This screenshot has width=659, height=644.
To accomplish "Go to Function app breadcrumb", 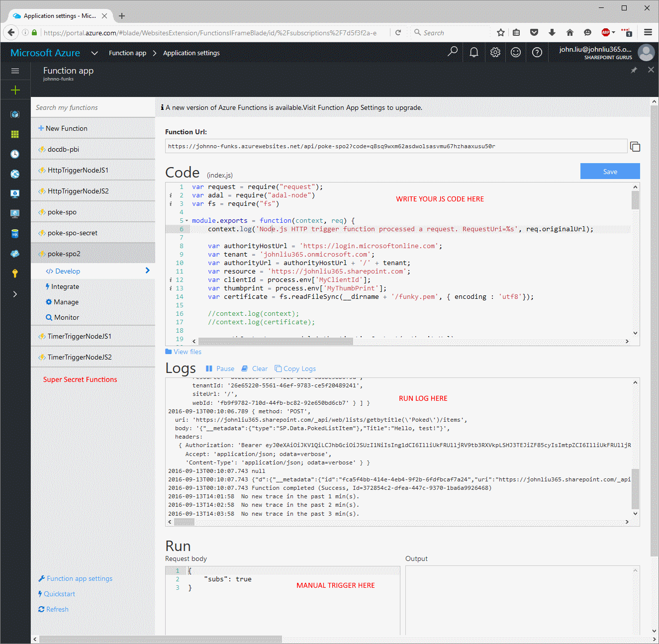I will [127, 53].
